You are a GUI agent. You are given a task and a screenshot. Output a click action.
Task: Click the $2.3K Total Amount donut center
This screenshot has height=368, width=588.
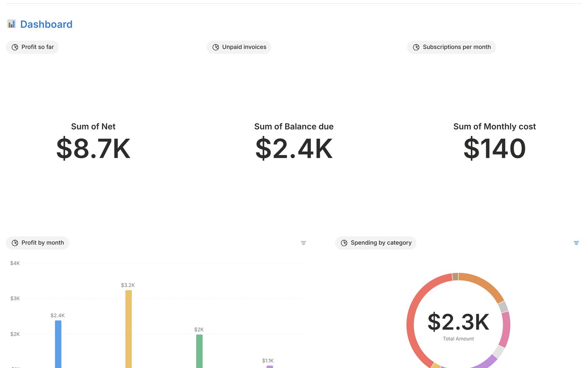pos(458,326)
